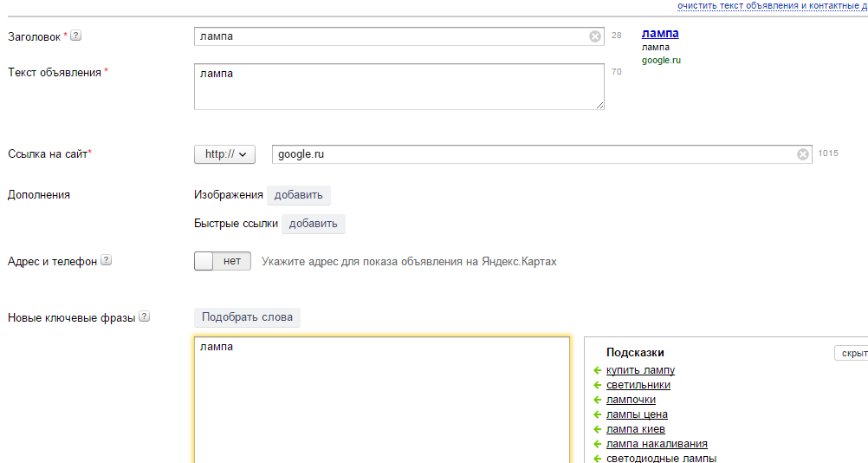Image resolution: width=868 pixels, height=463 pixels.
Task: Open help icon next to Новые ключевые фразы
Action: click(144, 316)
